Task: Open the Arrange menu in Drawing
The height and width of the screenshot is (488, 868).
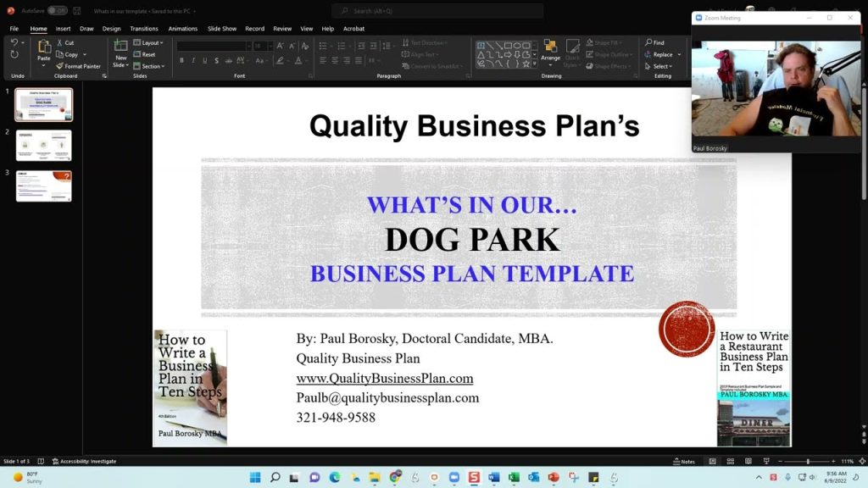Action: (550, 51)
